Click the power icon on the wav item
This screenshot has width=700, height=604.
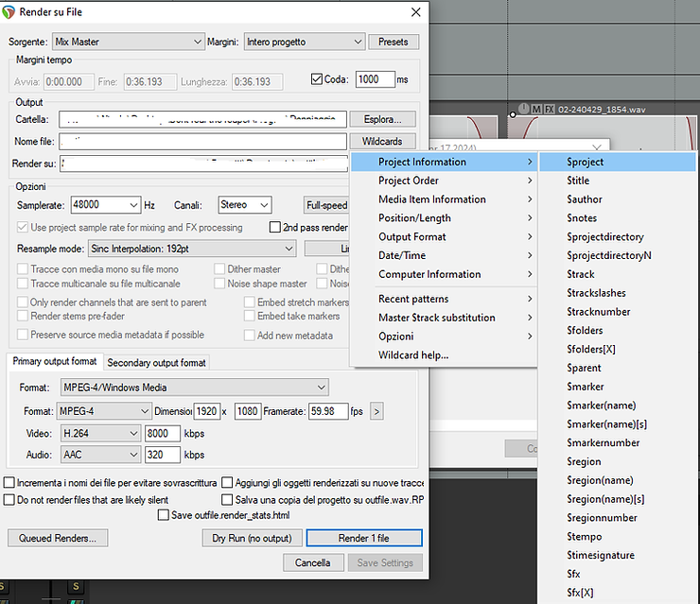[524, 109]
